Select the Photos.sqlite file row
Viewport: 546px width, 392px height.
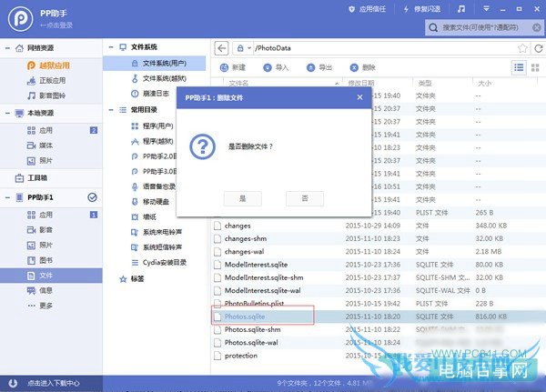(x=379, y=317)
